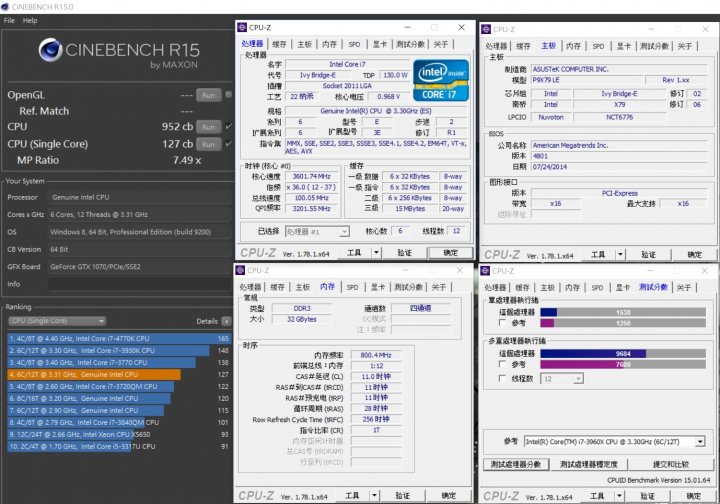Click BIOS date value 07/24/2014

coord(619,167)
